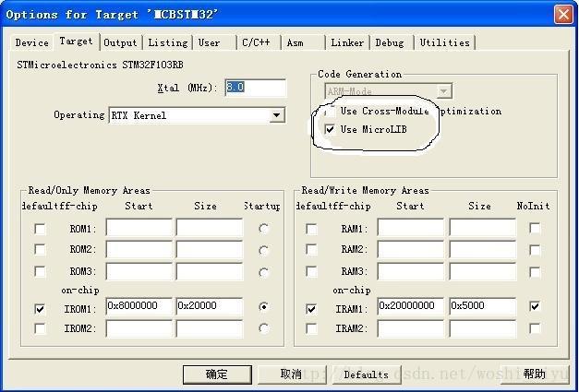Viewport: 579px width, 392px height.
Task: Click the 取消 cancel button
Action: [x=291, y=374]
